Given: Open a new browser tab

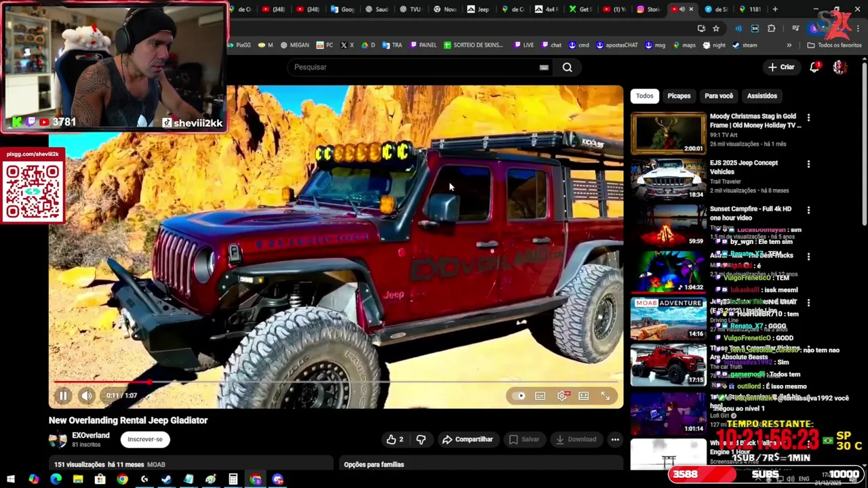Looking at the screenshot, I should [x=775, y=9].
